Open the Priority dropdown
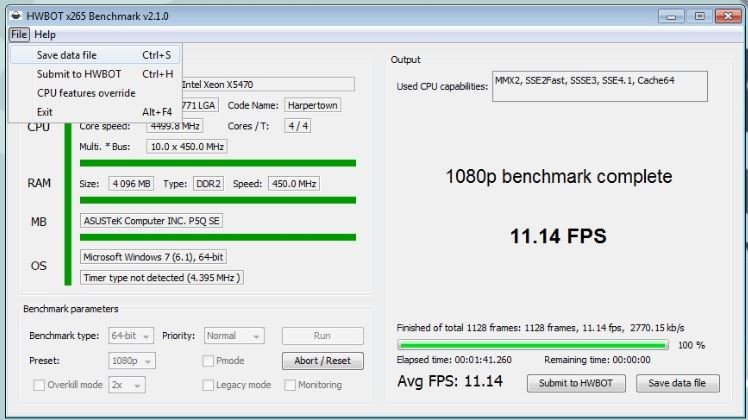The image size is (748, 420). coord(234,336)
